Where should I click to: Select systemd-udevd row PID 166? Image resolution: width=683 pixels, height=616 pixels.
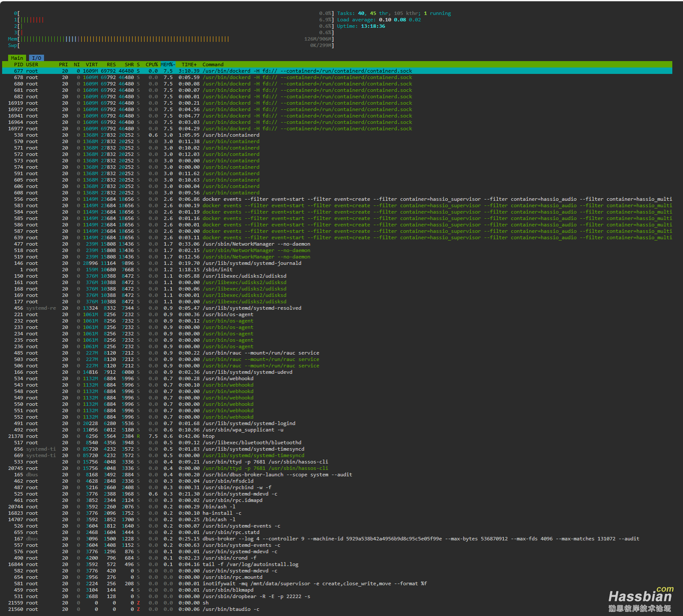[337, 372]
